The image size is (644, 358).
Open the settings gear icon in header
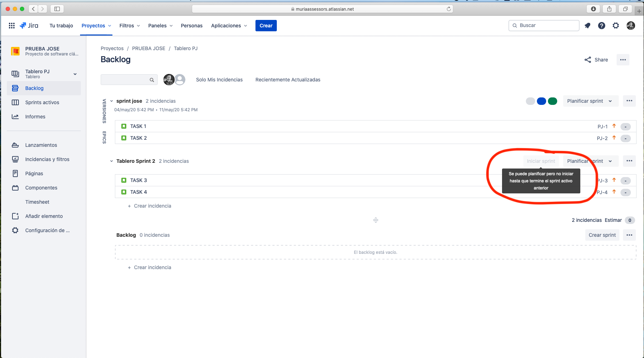(x=616, y=26)
